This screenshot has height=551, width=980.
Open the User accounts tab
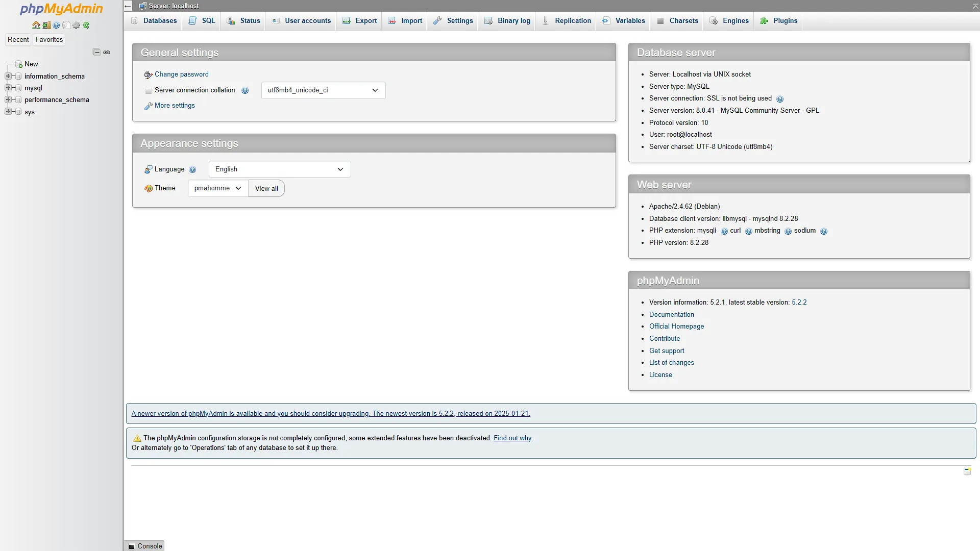coord(301,21)
